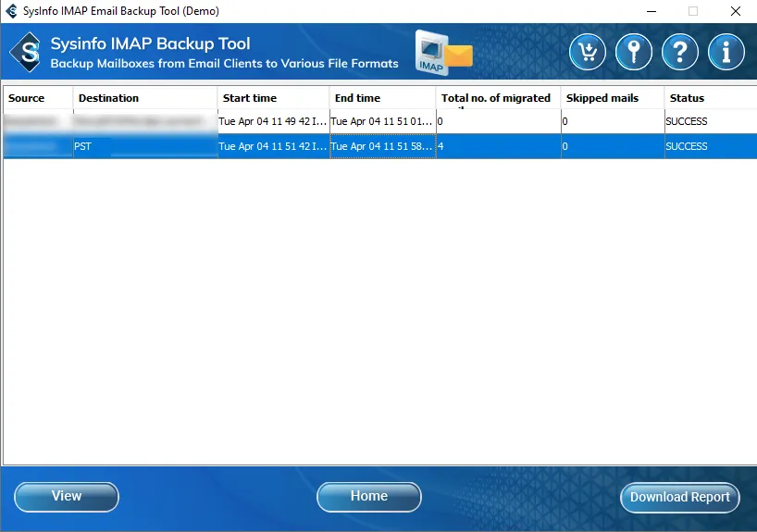The height and width of the screenshot is (532, 757).
Task: Click the Destination column header
Action: pos(144,98)
